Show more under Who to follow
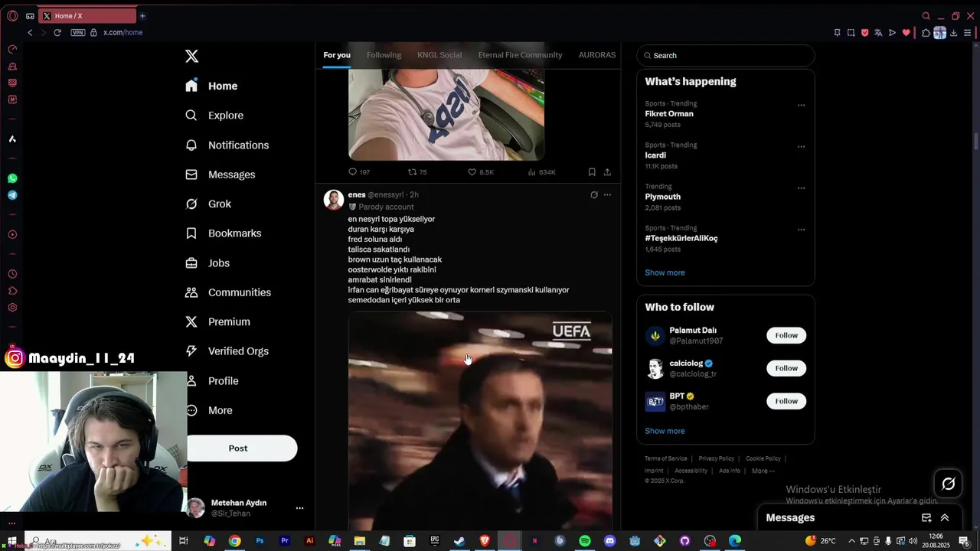The height and width of the screenshot is (551, 980). tap(665, 431)
